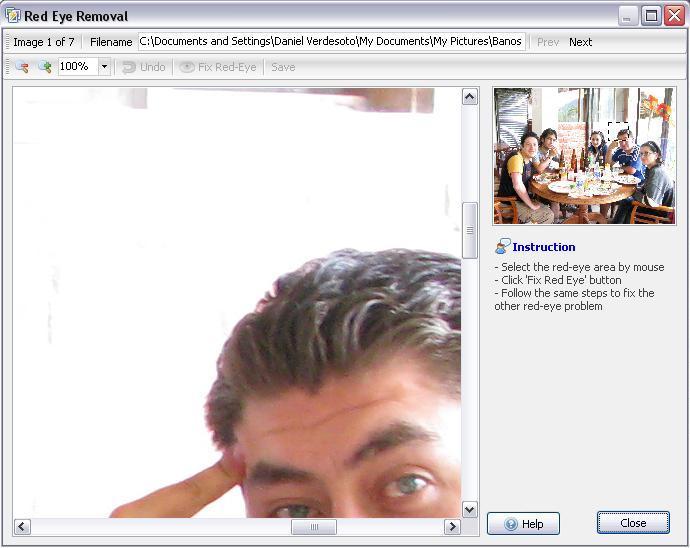Click the zoom in magnifier icon
Screen dimensions: 690x548
coord(44,67)
